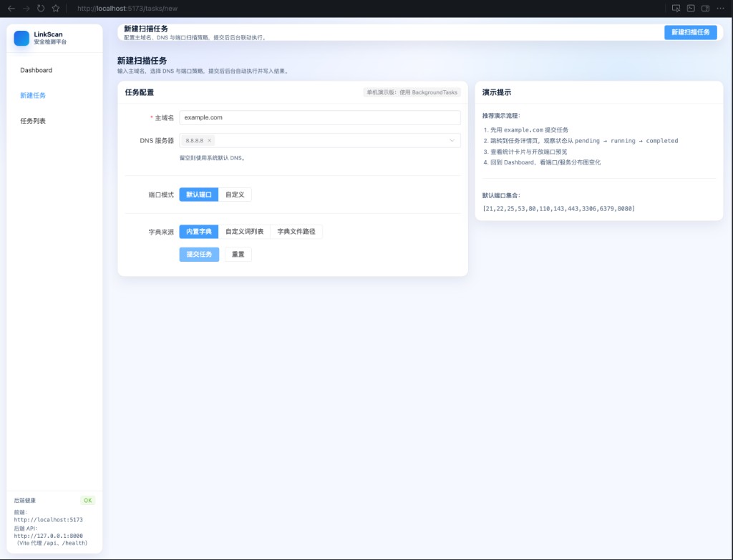Image resolution: width=733 pixels, height=560 pixels.
Task: Remove the 8.8.8.8 DNS tag
Action: [x=210, y=141]
